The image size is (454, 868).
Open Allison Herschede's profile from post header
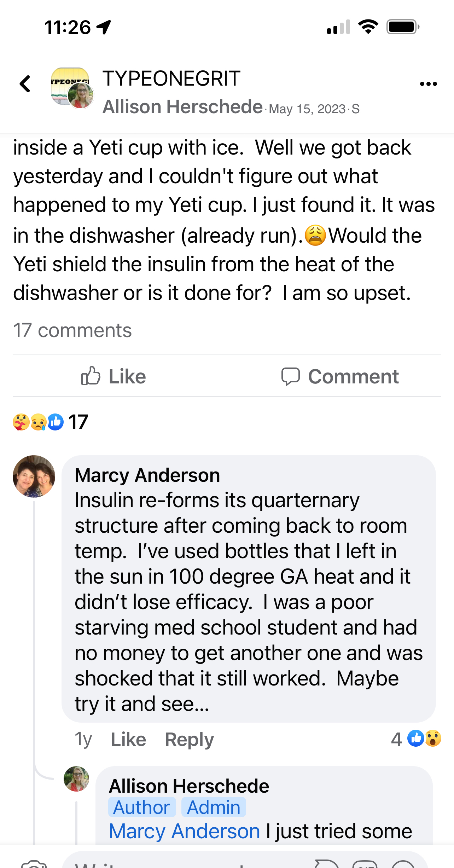(182, 107)
